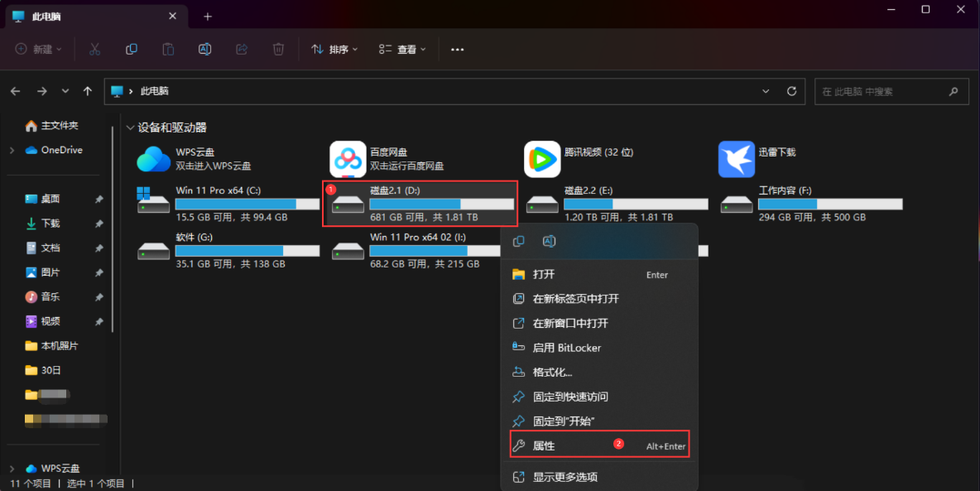Viewport: 980px width, 491px height.
Task: Click the Refresh icon beside the address bar
Action: tap(790, 91)
